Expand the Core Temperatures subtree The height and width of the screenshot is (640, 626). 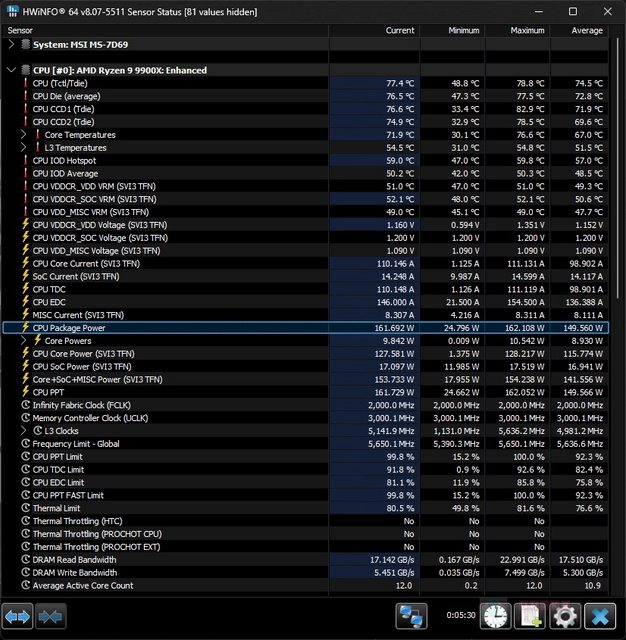pos(24,134)
